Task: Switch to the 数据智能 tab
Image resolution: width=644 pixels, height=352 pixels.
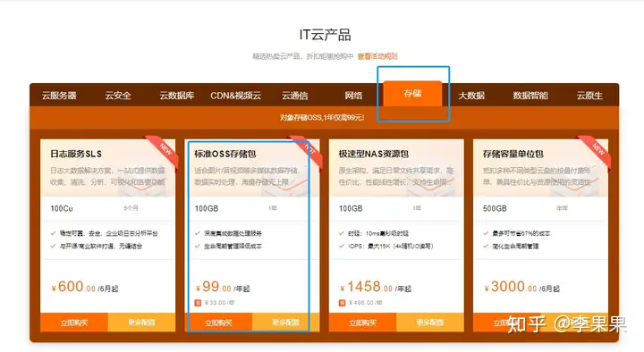Action: point(530,96)
